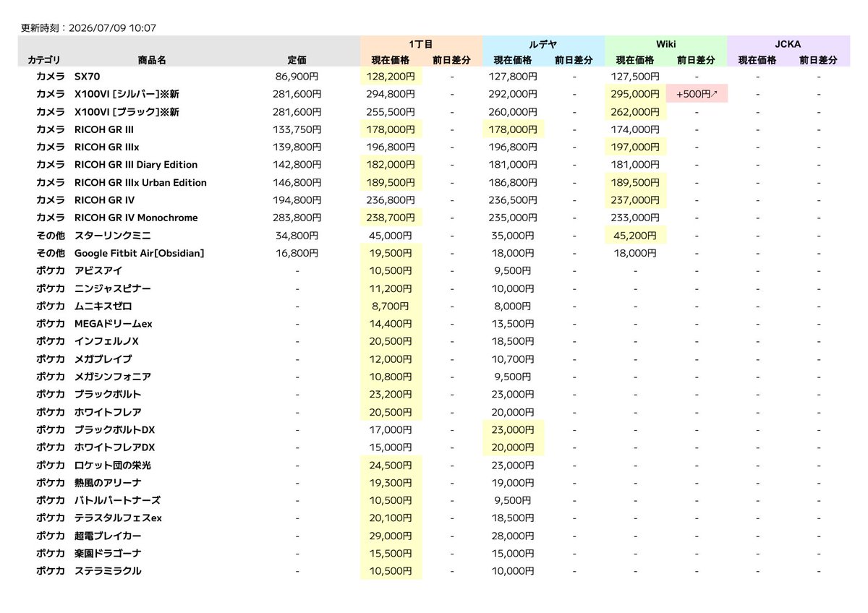Select RICOH GR IIIx Urban Edition name

point(140,182)
